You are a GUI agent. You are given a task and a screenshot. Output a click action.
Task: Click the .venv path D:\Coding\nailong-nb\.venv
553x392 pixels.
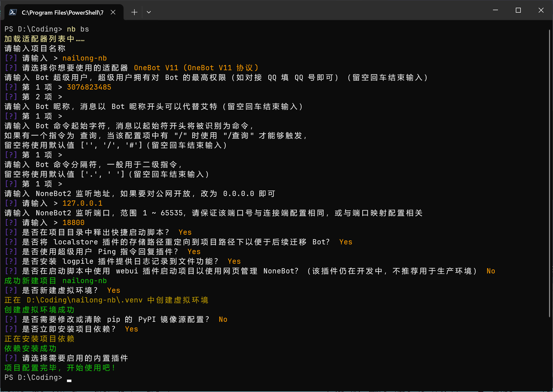pyautogui.click(x=85, y=300)
